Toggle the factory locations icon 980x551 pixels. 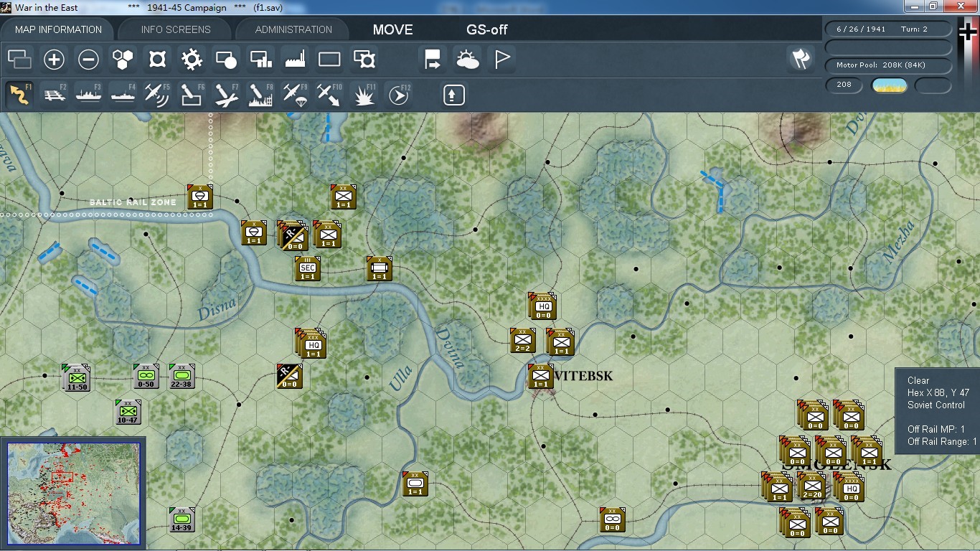coord(295,60)
